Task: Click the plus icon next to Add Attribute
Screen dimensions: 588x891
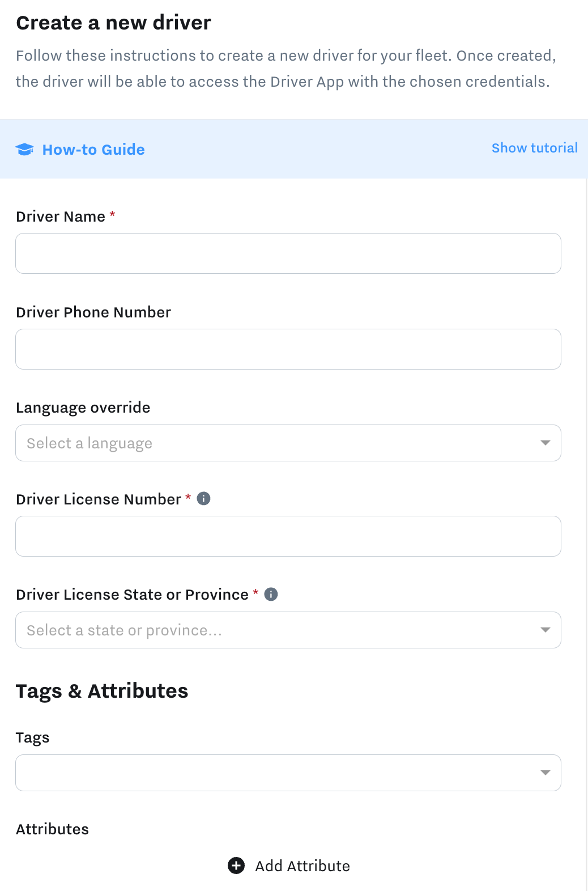Action: point(236,865)
